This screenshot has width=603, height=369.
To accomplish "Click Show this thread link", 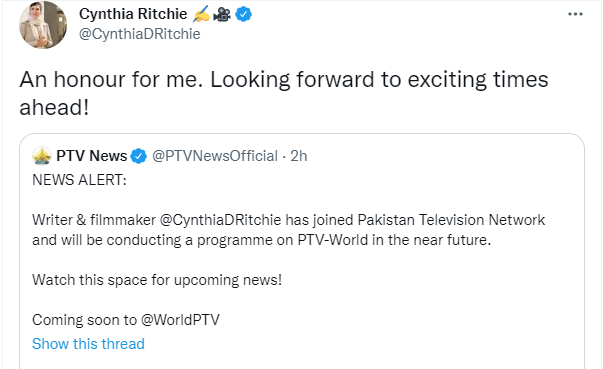I will 88,344.
